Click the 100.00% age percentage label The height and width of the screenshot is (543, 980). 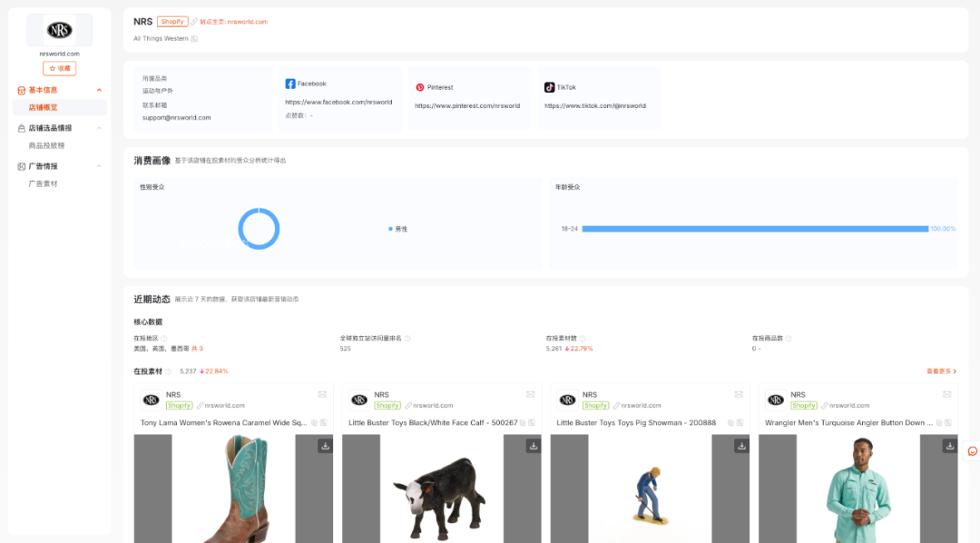point(943,229)
